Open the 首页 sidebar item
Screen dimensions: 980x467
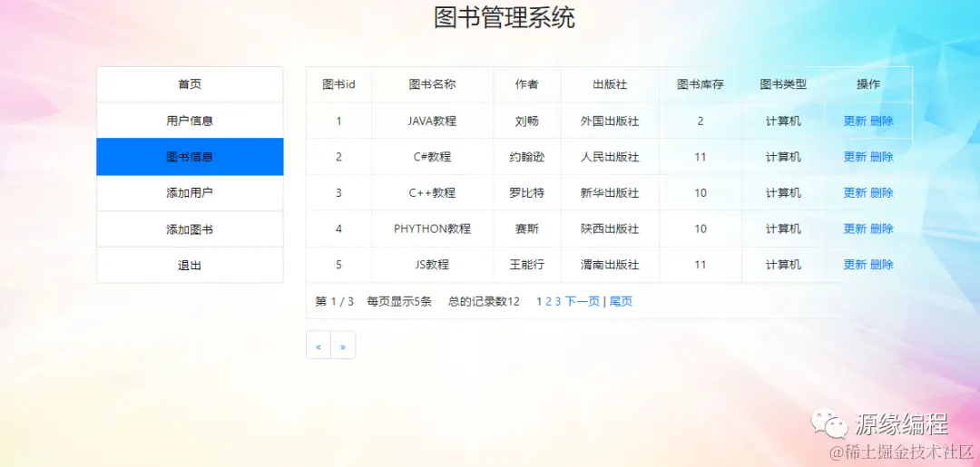190,84
